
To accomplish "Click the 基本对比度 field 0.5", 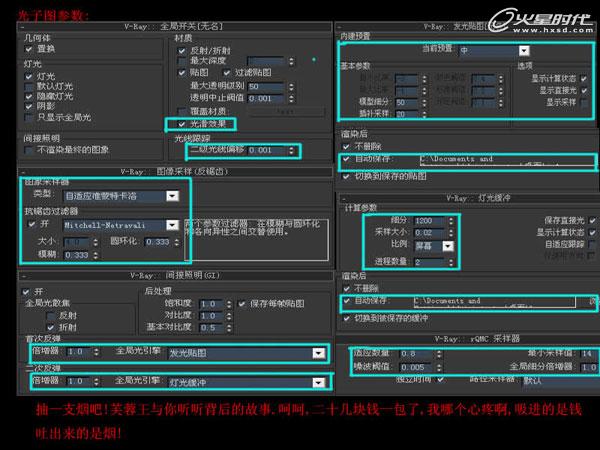I will point(210,328).
